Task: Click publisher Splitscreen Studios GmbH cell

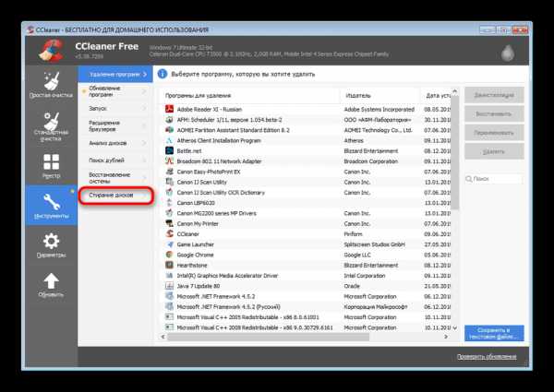Action: pos(375,244)
